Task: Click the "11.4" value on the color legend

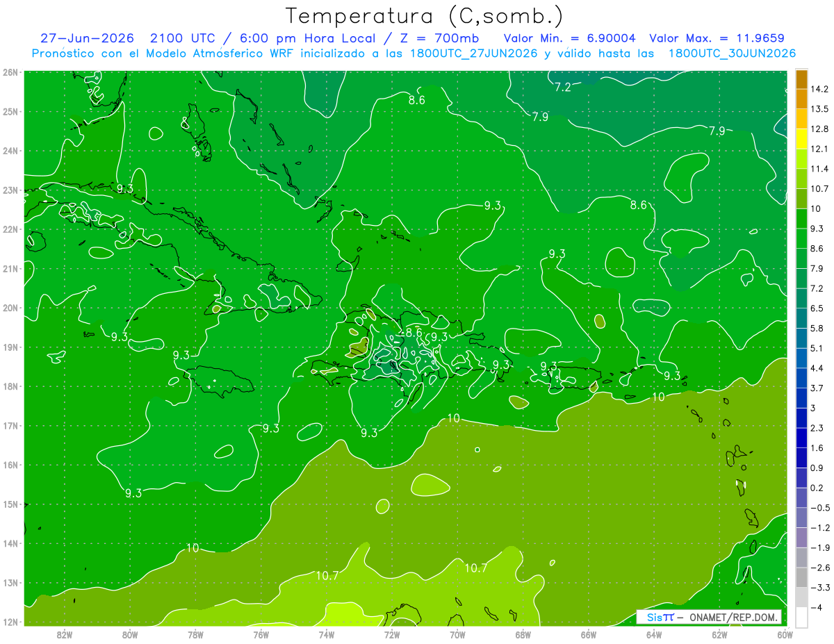Action: click(x=821, y=169)
